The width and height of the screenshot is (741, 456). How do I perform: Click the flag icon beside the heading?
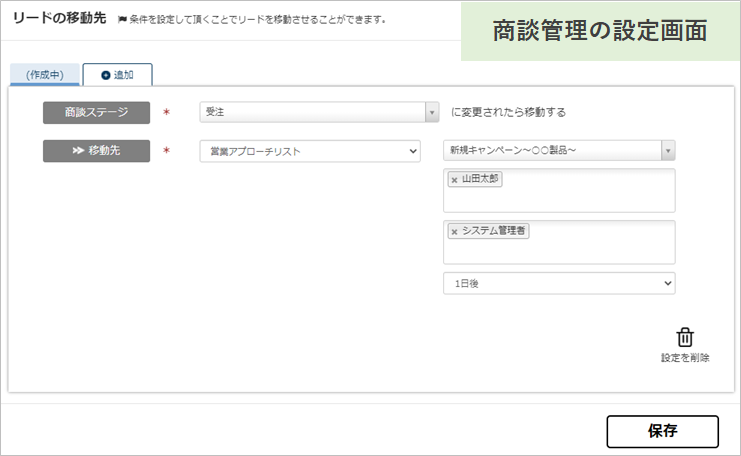point(121,20)
